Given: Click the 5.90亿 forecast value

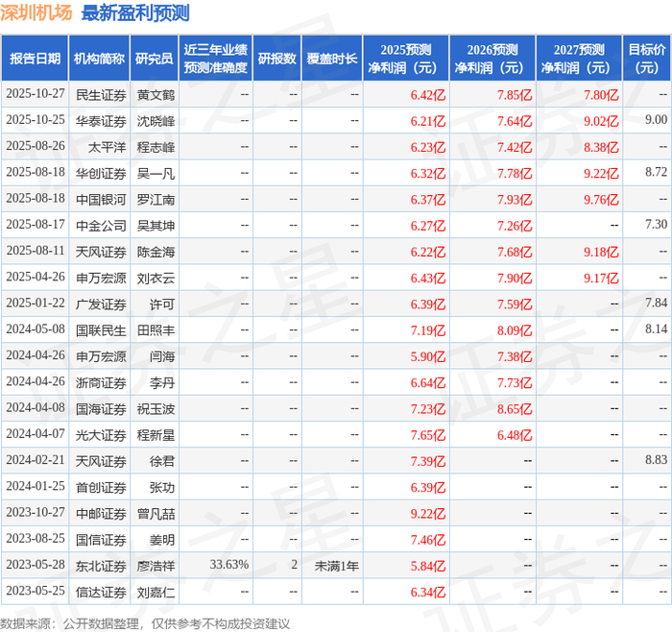Looking at the screenshot, I should (x=428, y=356).
